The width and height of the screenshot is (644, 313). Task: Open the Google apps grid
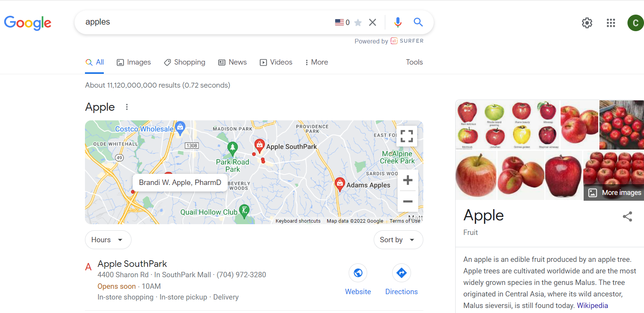(x=611, y=23)
